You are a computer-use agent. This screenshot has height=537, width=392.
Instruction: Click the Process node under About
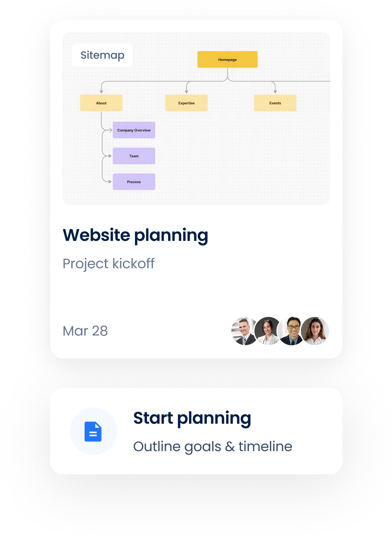pos(134,182)
